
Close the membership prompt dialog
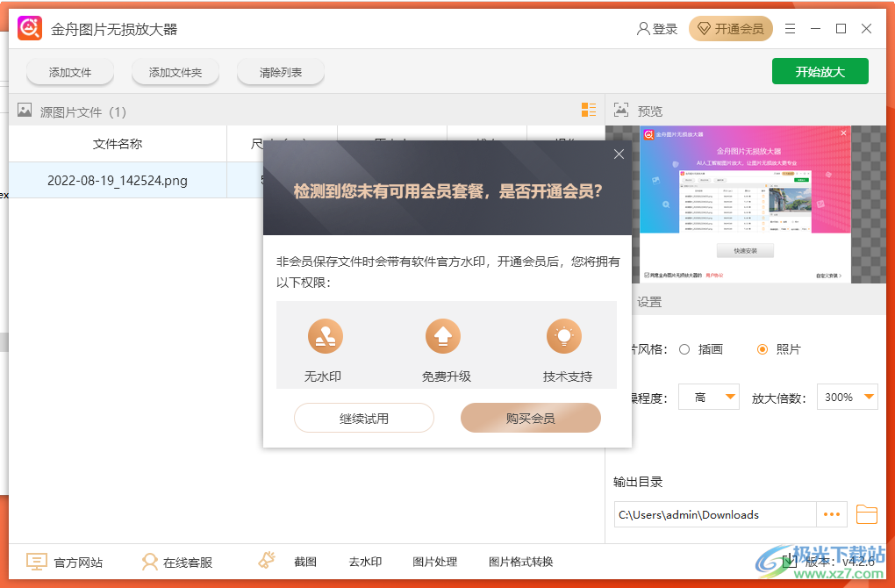point(619,154)
